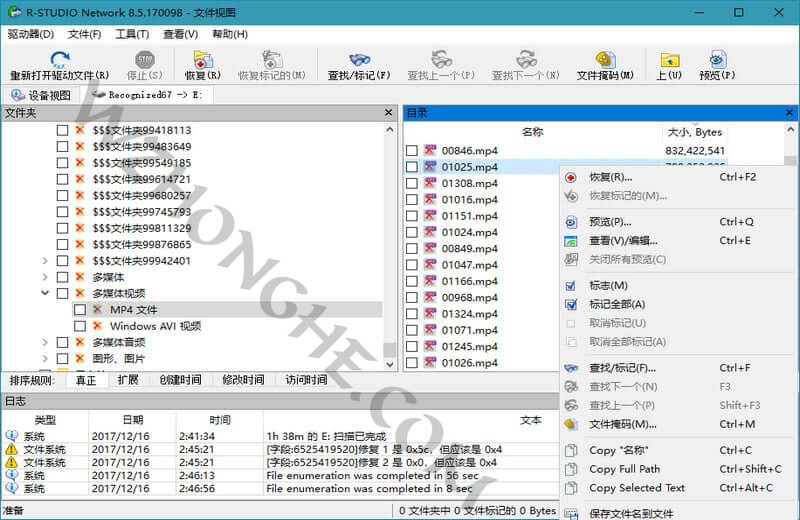
Task: Close the 目录 directory panel
Action: pyautogui.click(x=790, y=112)
